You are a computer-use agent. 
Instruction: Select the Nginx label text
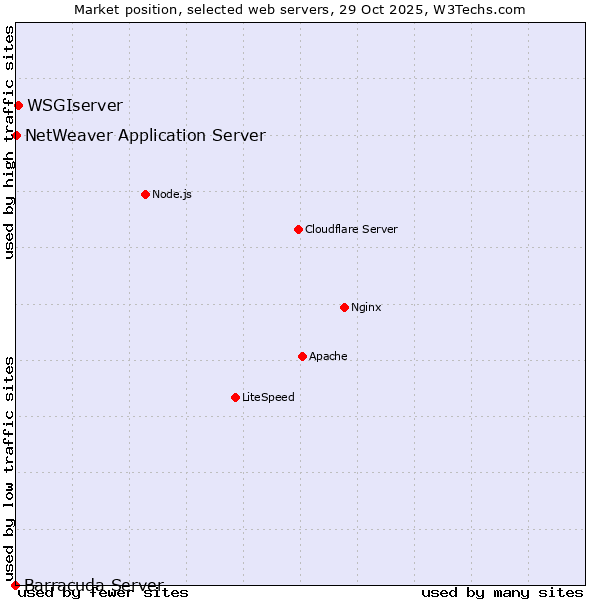pos(366,307)
